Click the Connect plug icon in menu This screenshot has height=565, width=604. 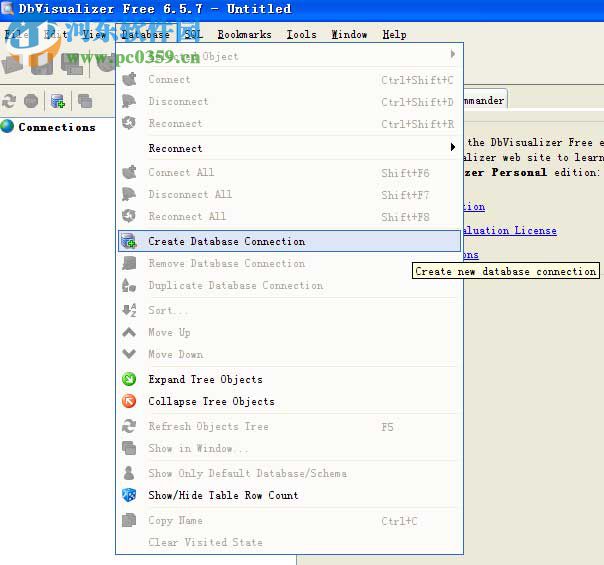pyautogui.click(x=129, y=79)
